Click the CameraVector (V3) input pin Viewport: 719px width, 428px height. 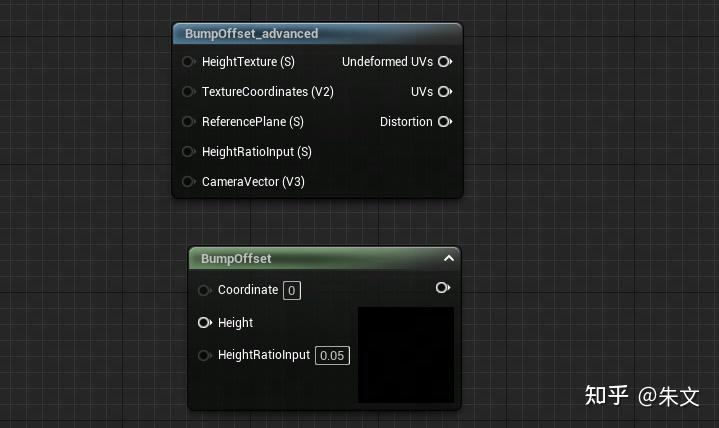(x=188, y=182)
